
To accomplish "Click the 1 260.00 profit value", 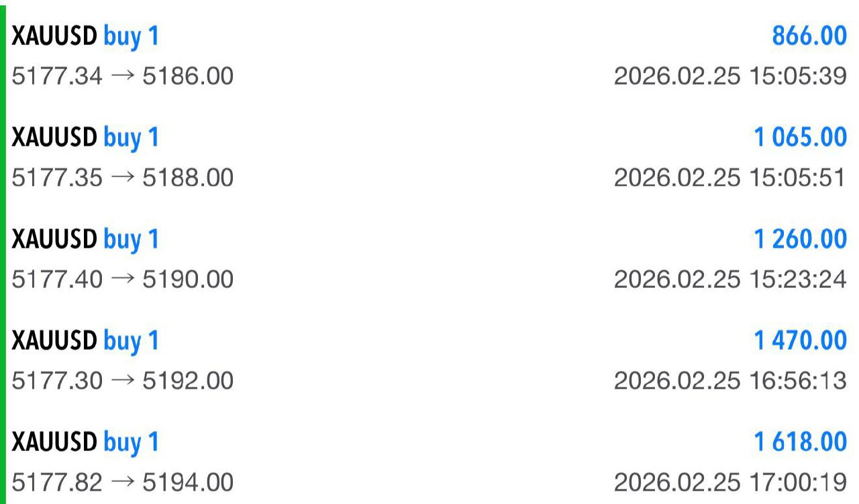I will [800, 240].
